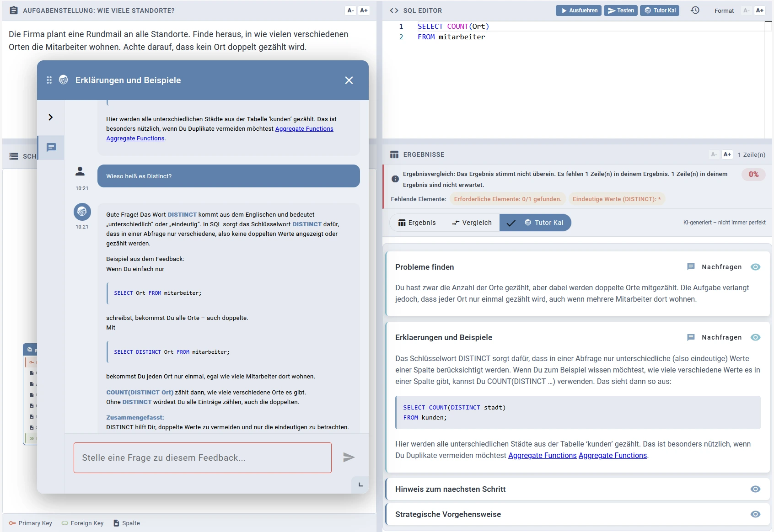The image size is (774, 532).
Task: Hide the Probleme finden section via its eye icon
Action: pos(756,267)
